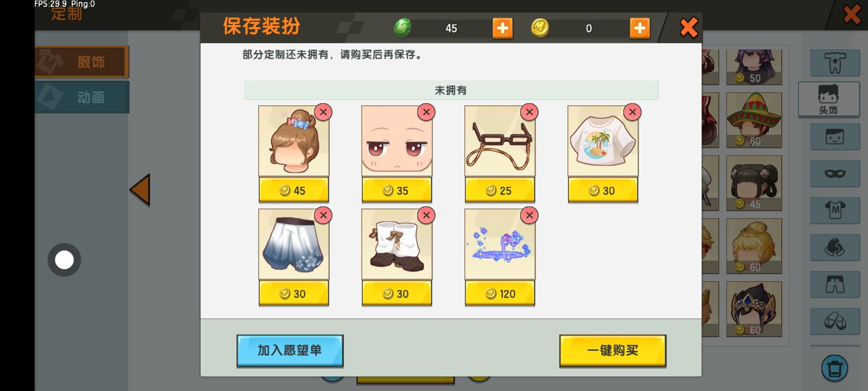The image size is (868, 391).
Task: Add more gold coins with plus icon
Action: tap(640, 28)
